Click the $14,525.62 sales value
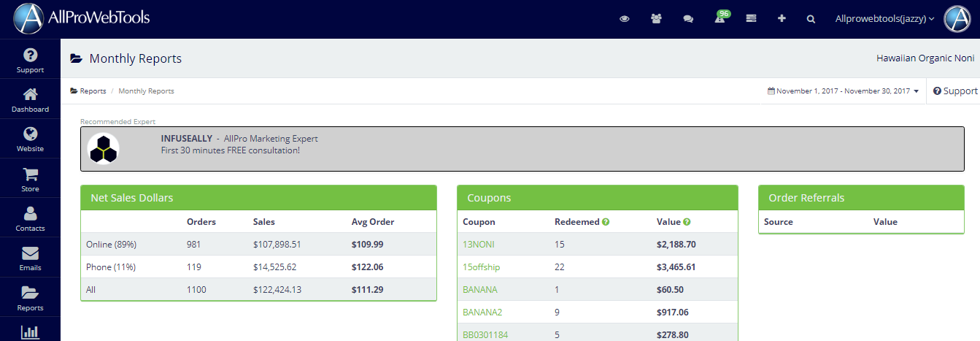980x341 pixels. click(x=275, y=267)
